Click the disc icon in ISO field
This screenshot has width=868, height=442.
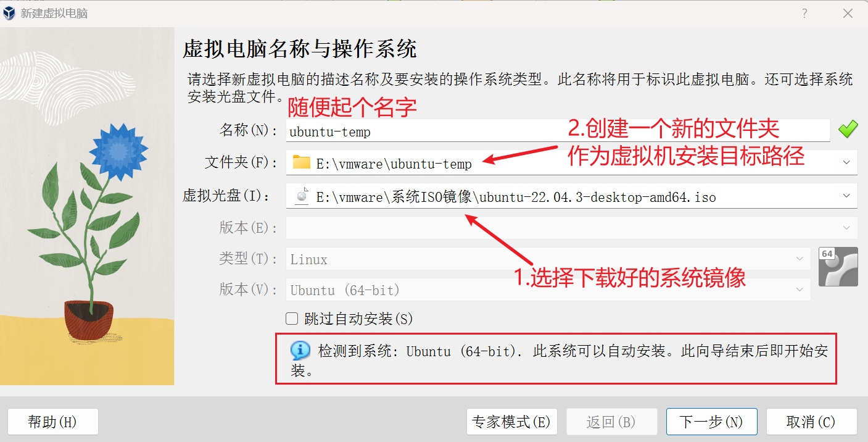point(302,195)
